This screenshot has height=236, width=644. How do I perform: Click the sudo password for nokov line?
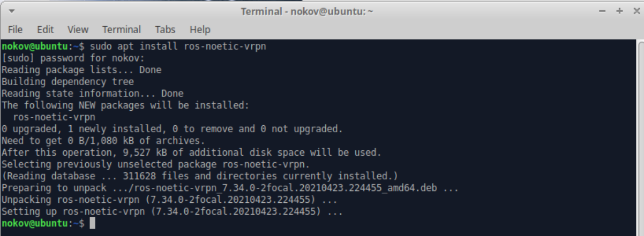click(x=73, y=58)
